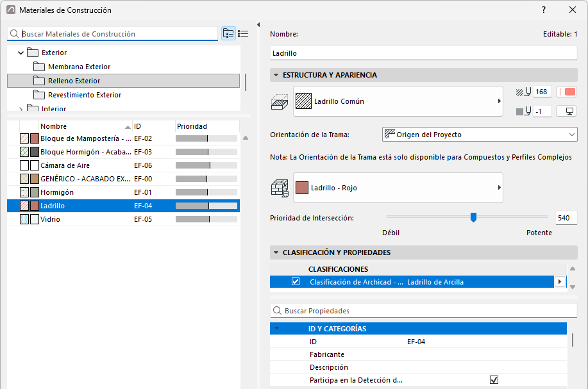The height and width of the screenshot is (389, 588).
Task: Click the red pen color swatch
Action: tap(566, 92)
